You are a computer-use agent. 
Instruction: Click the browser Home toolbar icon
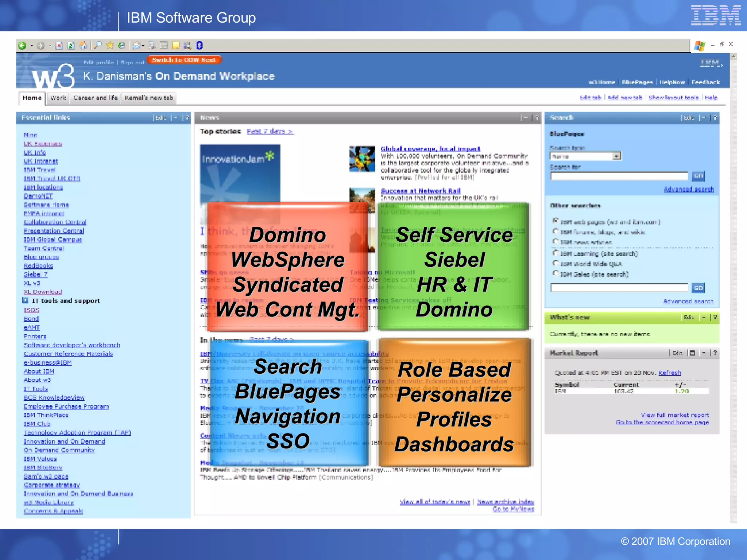click(x=84, y=46)
